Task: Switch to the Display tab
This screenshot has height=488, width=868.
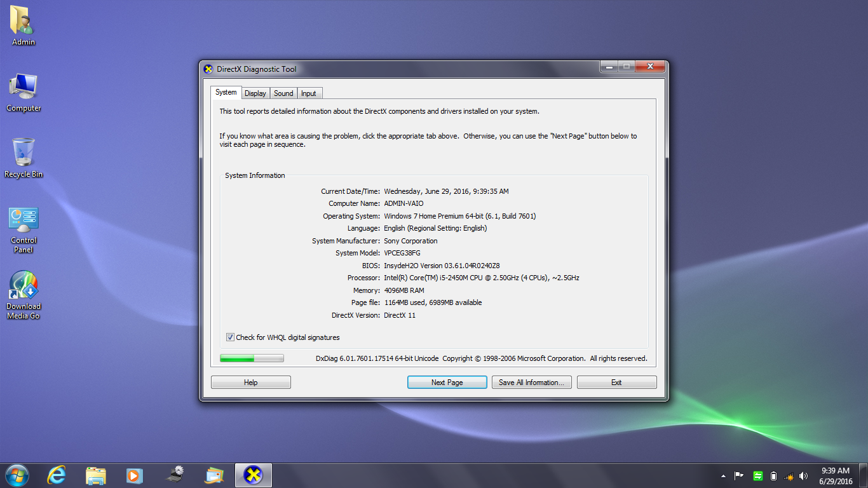Action: click(x=255, y=93)
